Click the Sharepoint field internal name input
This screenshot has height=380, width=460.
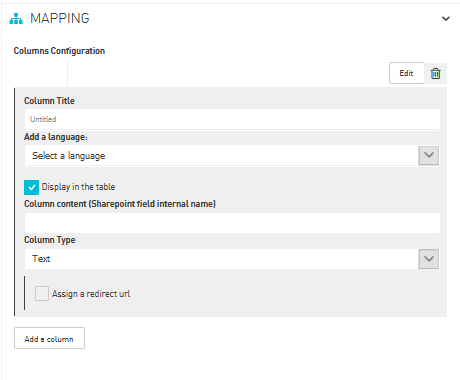tap(232, 223)
